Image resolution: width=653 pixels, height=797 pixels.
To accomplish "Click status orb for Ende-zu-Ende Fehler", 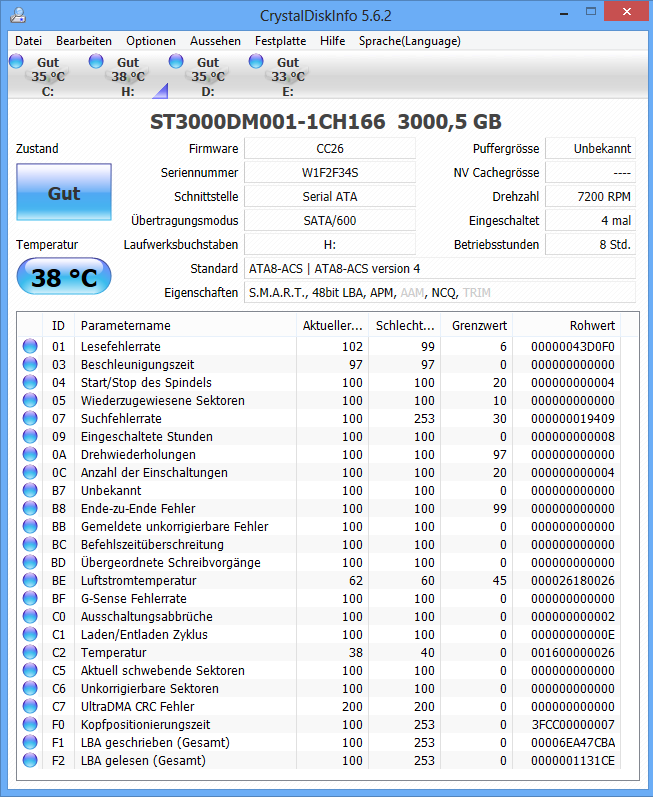I will tap(30, 508).
